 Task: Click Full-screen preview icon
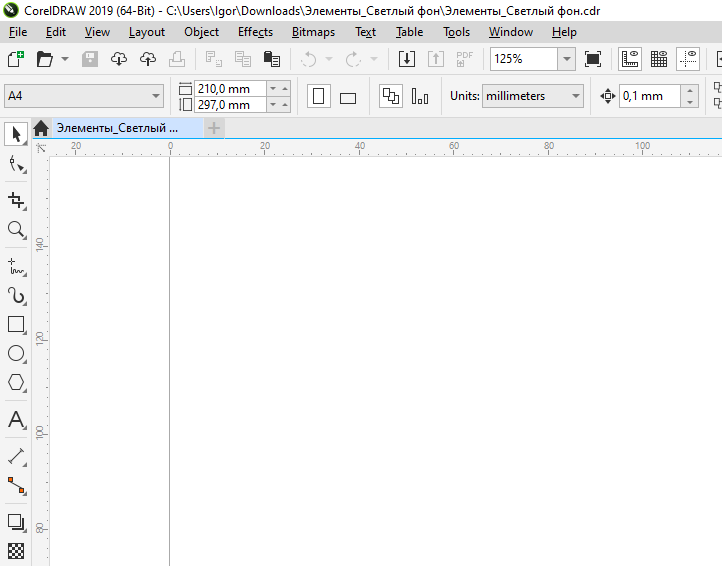click(593, 59)
